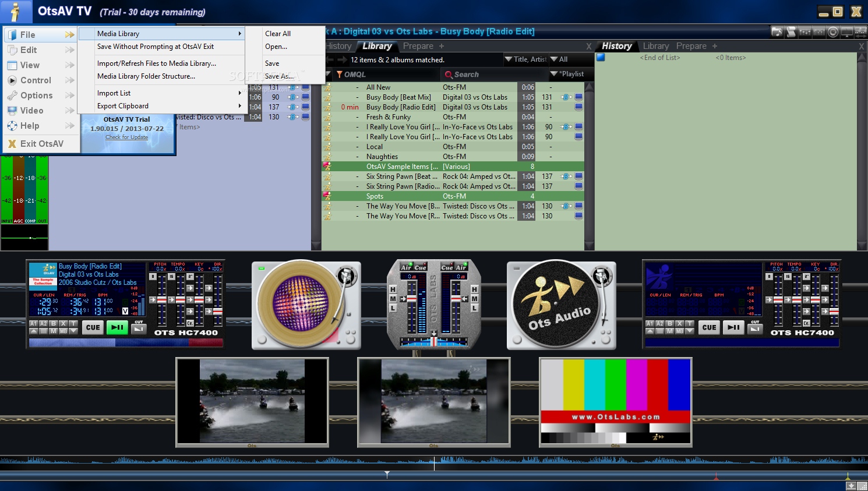Start playback with Deck A's green play/pause button
The image size is (868, 491).
click(x=117, y=327)
